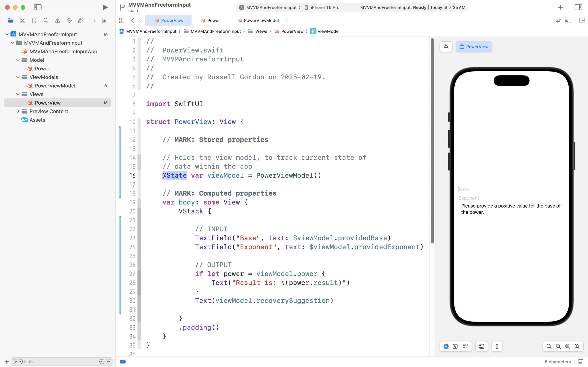This screenshot has width=588, height=367.
Task: Select the Live preview mode button
Action: pos(446,346)
